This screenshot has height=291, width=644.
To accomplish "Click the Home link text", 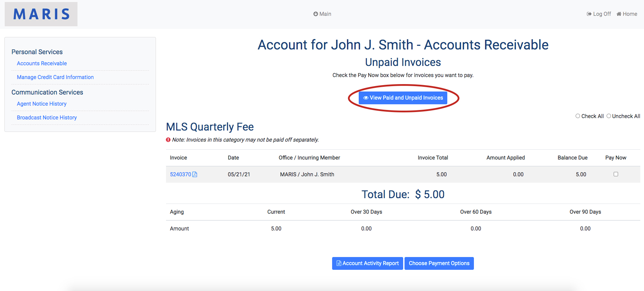I will tap(630, 14).
